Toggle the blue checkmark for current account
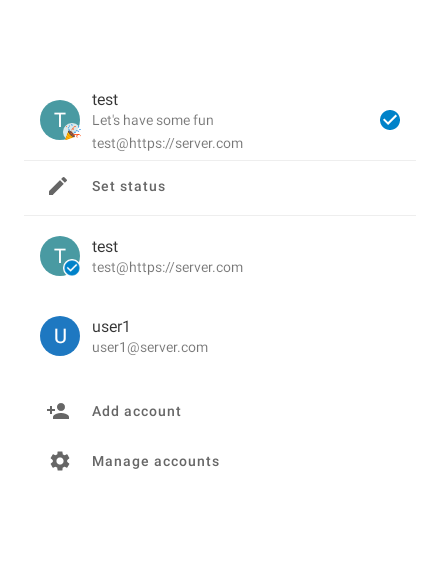This screenshot has height=578, width=440. pos(390,120)
